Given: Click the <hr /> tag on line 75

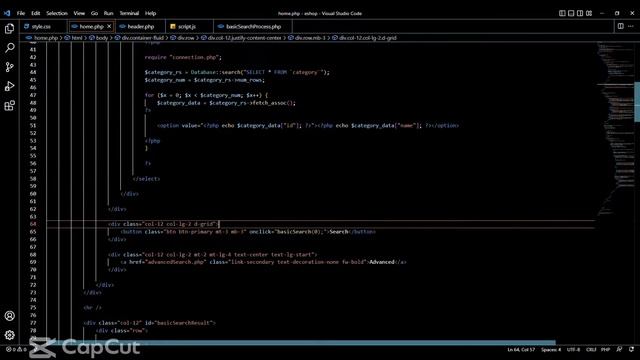Looking at the screenshot, I should (92, 307).
